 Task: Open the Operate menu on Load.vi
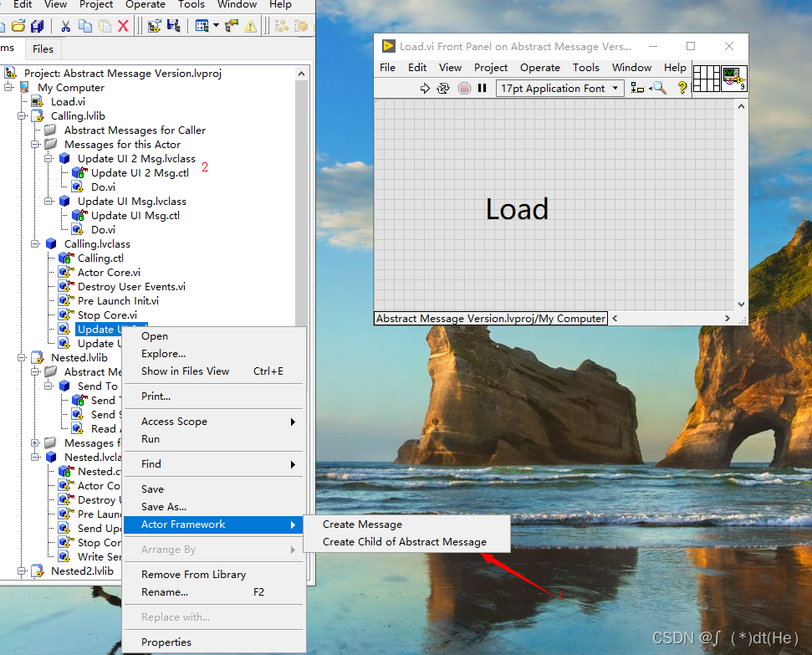tap(540, 68)
